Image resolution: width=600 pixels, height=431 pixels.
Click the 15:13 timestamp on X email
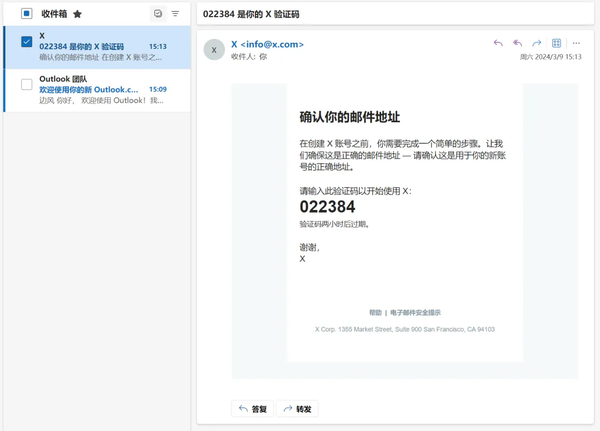point(158,46)
